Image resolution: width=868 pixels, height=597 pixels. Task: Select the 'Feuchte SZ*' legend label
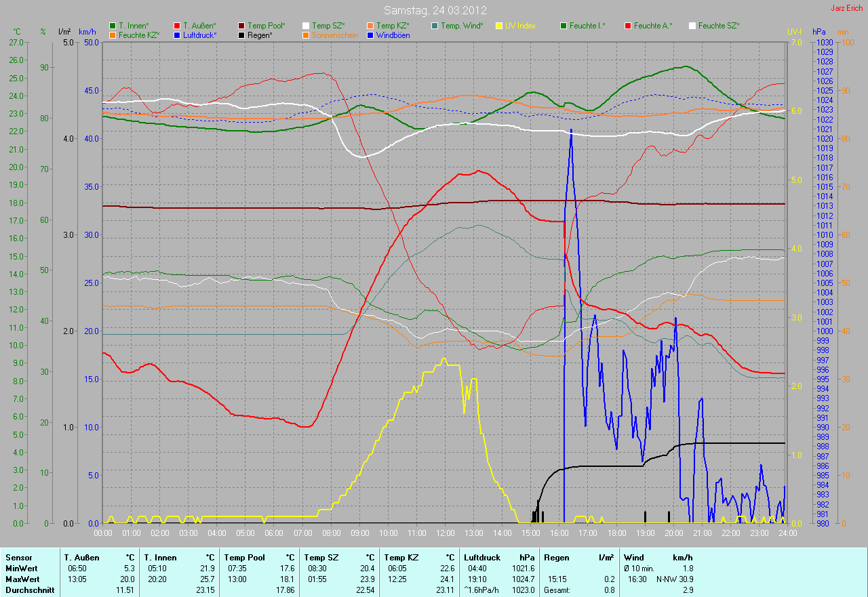tap(719, 26)
